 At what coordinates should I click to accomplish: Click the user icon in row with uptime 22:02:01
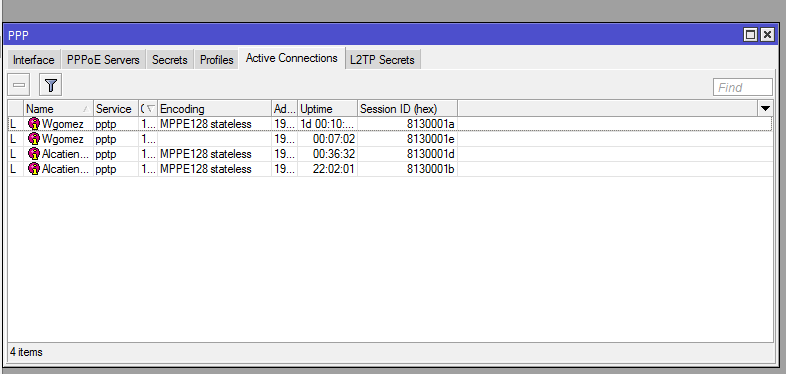click(x=34, y=169)
